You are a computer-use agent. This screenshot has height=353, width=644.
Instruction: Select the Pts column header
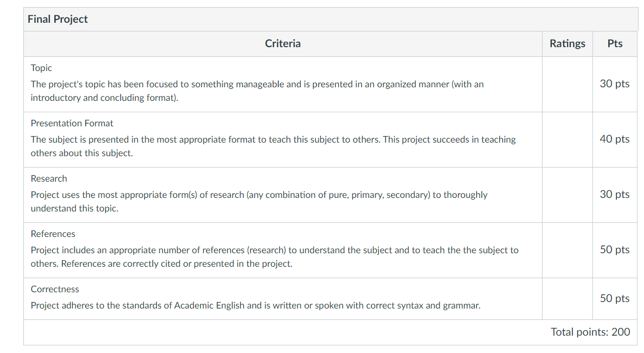coord(615,43)
